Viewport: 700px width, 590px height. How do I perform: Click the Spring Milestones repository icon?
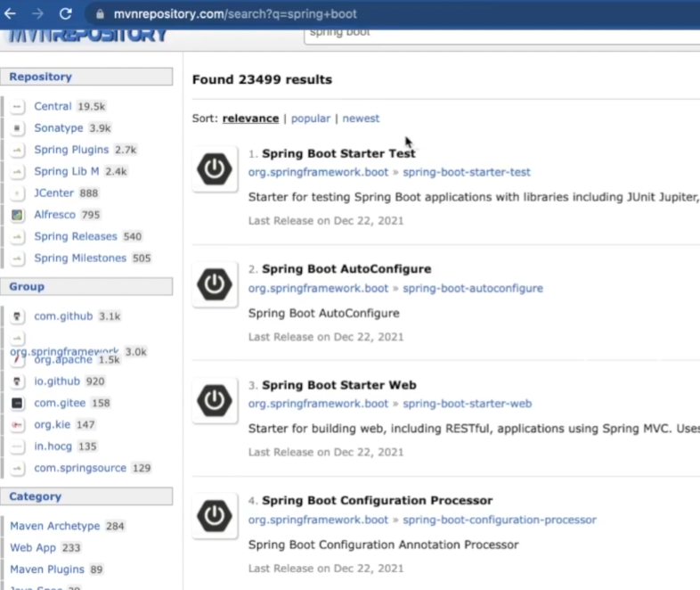[x=17, y=258]
